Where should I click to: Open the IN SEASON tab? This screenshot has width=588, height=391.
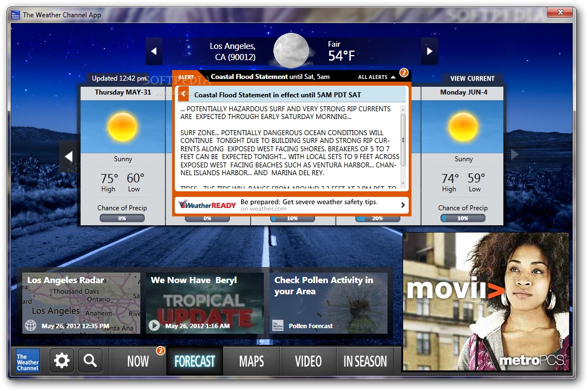(x=365, y=362)
